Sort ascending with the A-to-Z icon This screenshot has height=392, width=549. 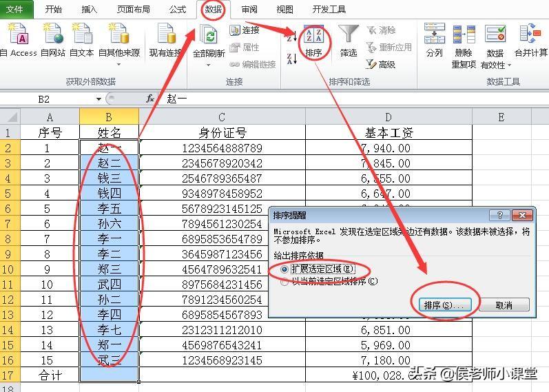coord(291,36)
